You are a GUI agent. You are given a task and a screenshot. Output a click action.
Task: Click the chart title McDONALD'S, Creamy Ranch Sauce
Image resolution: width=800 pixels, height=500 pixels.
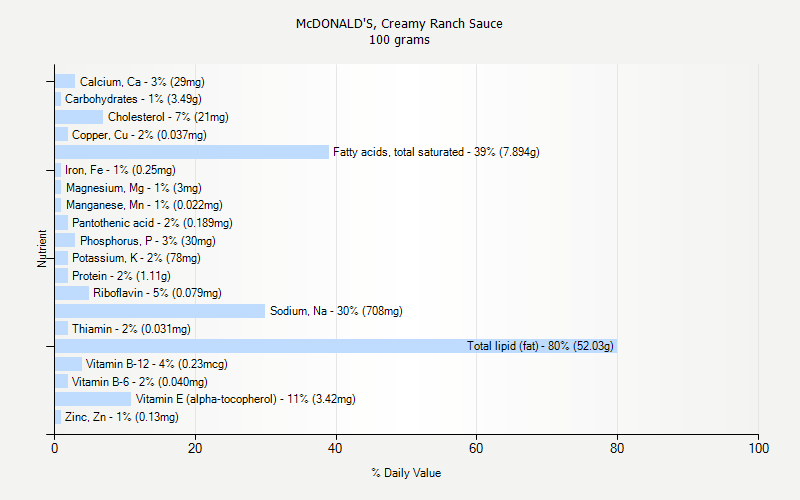(399, 23)
